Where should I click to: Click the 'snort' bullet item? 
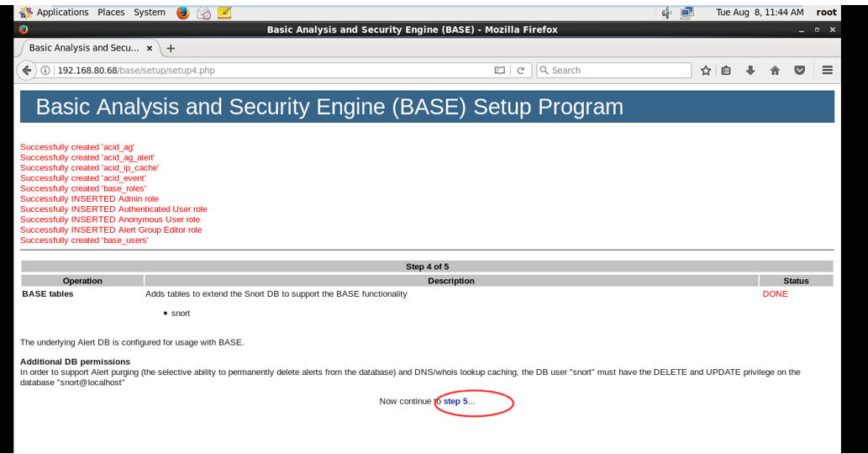tap(181, 314)
